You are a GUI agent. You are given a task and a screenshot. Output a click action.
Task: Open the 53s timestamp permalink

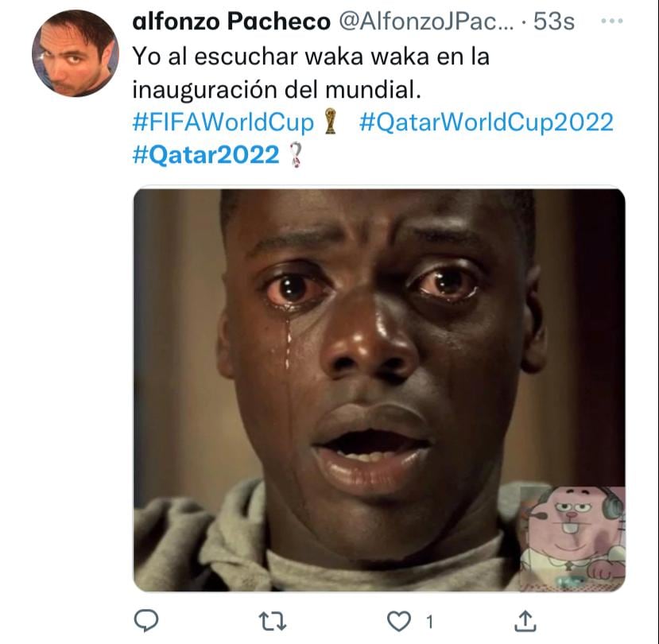(x=553, y=21)
